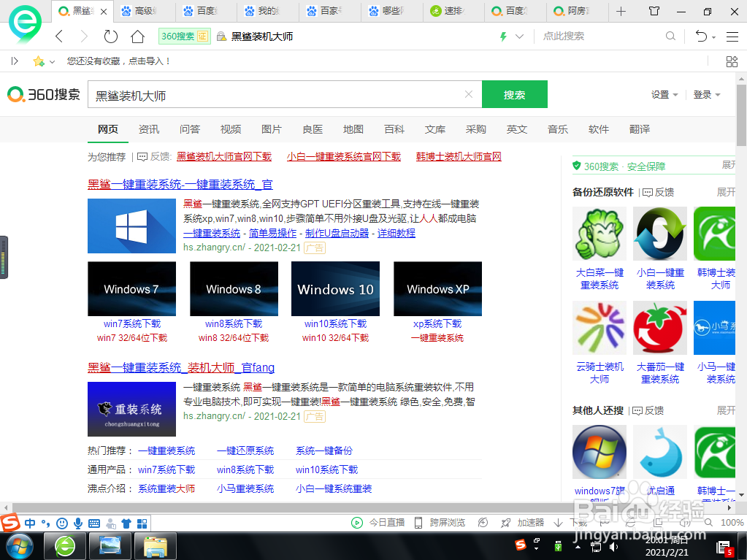Switch to the 图片 search tab
Viewport: 747px width, 560px height.
(x=272, y=129)
